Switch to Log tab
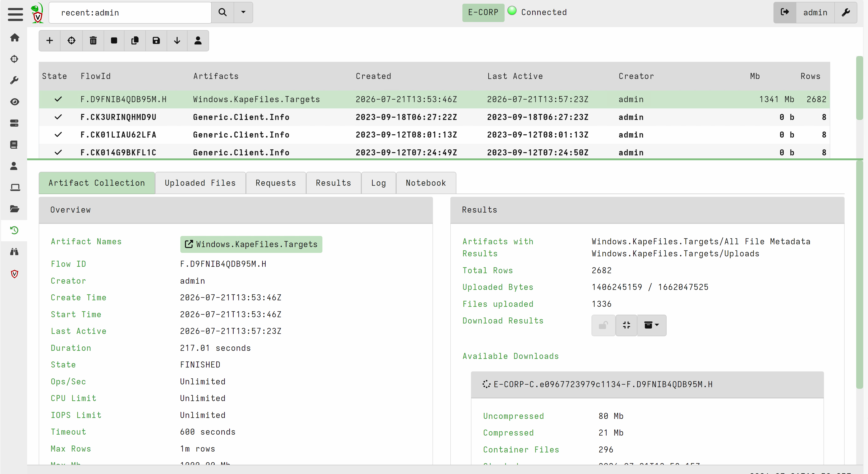 click(378, 183)
